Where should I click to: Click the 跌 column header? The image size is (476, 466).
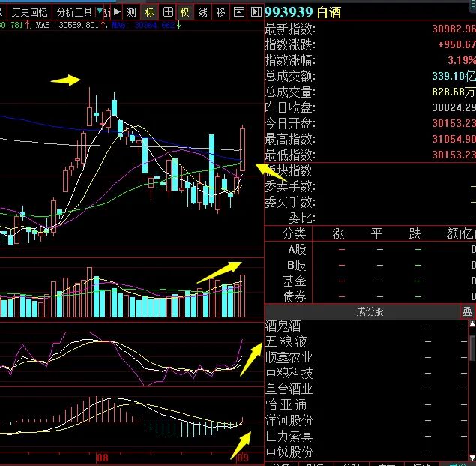click(x=415, y=234)
